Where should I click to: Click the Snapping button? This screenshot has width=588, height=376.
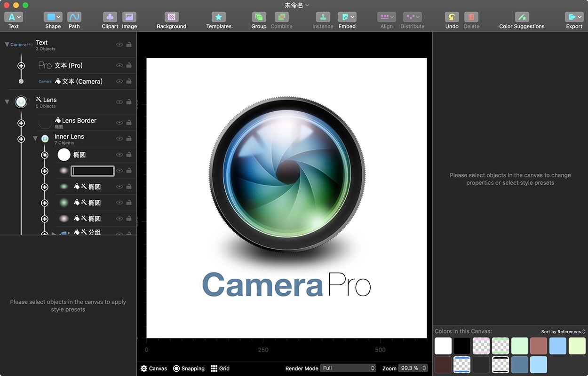189,368
